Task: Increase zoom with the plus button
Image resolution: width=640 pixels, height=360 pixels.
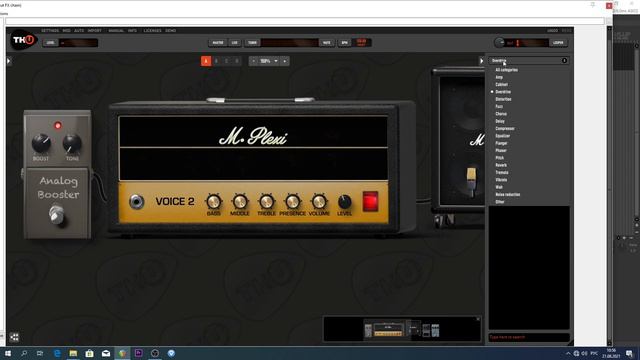Action: pyautogui.click(x=284, y=61)
